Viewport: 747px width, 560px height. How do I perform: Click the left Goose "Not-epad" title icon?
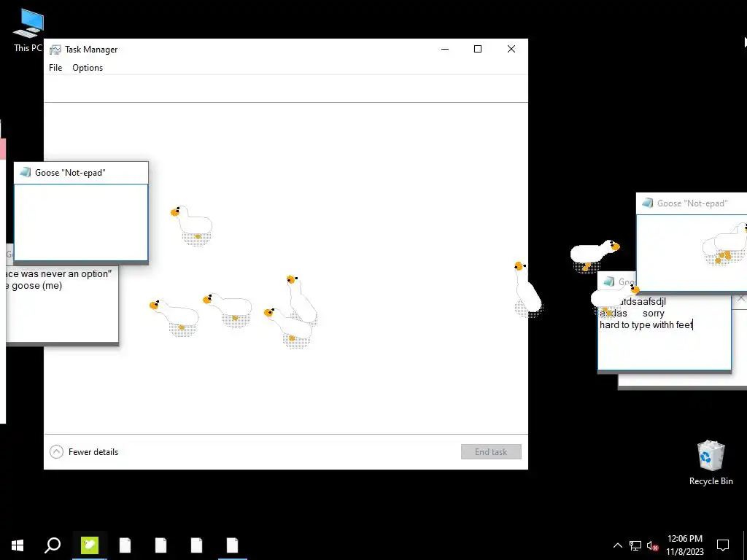pos(26,173)
